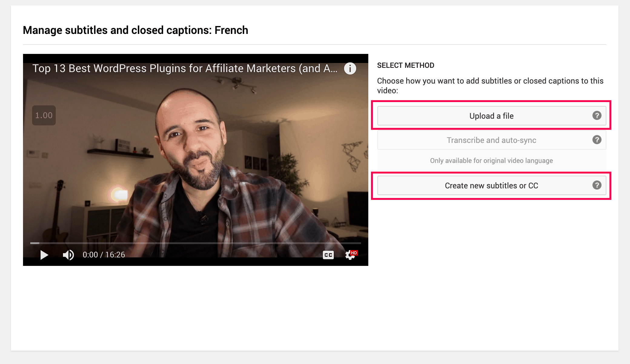Play the video
The image size is (630, 364).
(x=44, y=255)
